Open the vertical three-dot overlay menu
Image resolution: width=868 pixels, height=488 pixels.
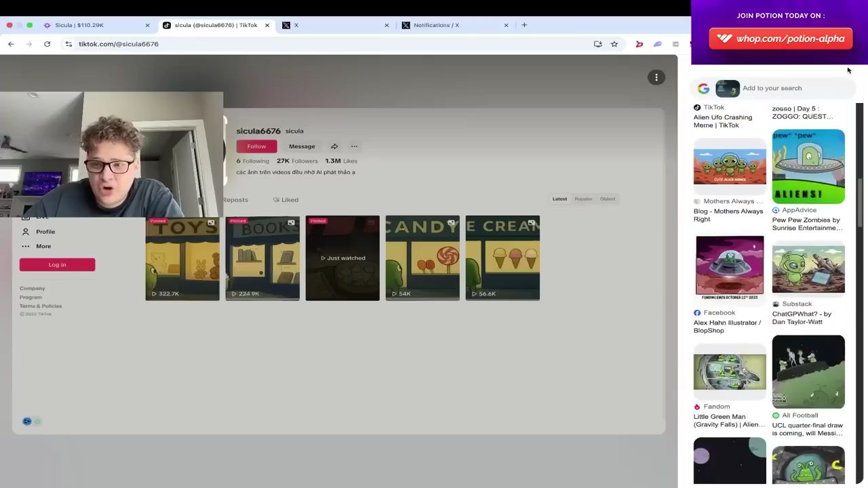pos(656,77)
